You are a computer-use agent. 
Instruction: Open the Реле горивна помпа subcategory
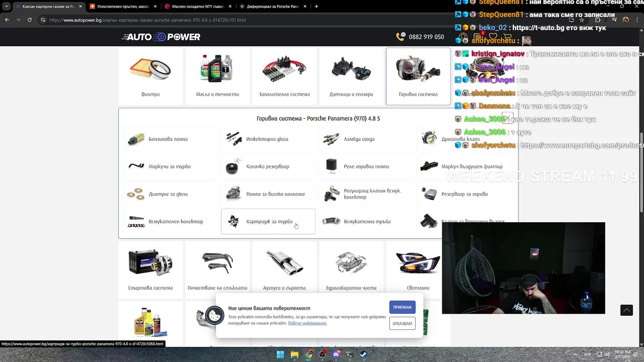tap(366, 166)
